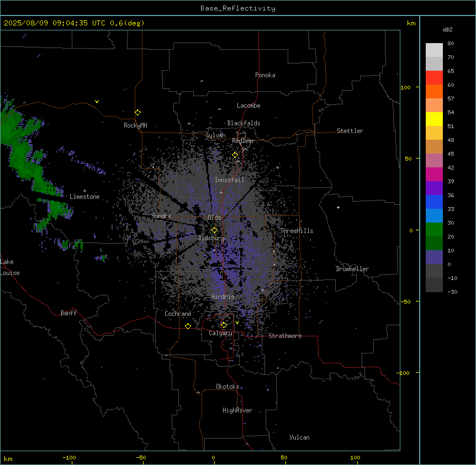Click the asterisk marker northeast of Innisfail
Viewport: 476px width, 465px height.
[277, 167]
